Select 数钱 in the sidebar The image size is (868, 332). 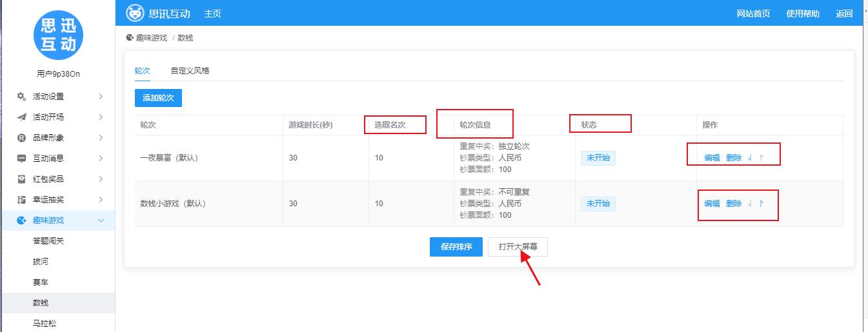tap(57, 303)
